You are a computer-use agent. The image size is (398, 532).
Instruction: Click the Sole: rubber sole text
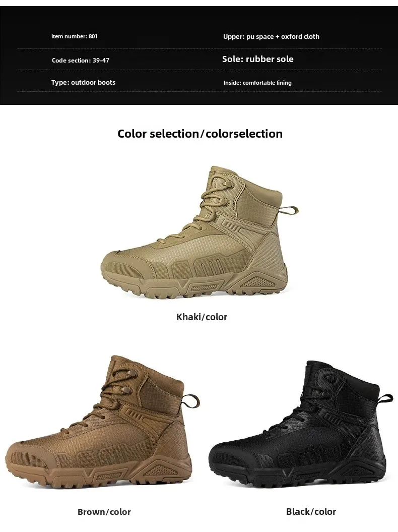click(x=257, y=59)
